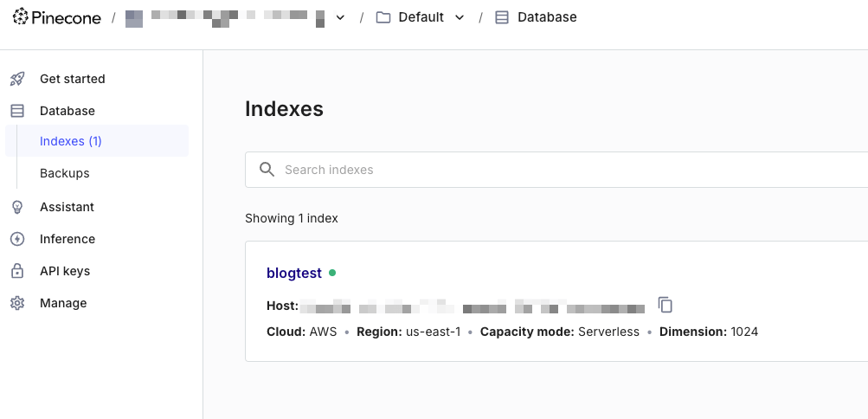Click the Cloud: AWS value

302,332
